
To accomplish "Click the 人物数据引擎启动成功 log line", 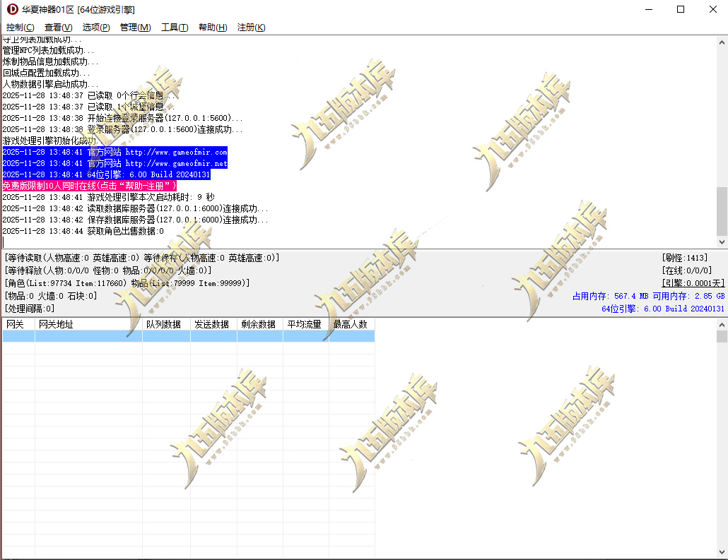I will pos(51,85).
